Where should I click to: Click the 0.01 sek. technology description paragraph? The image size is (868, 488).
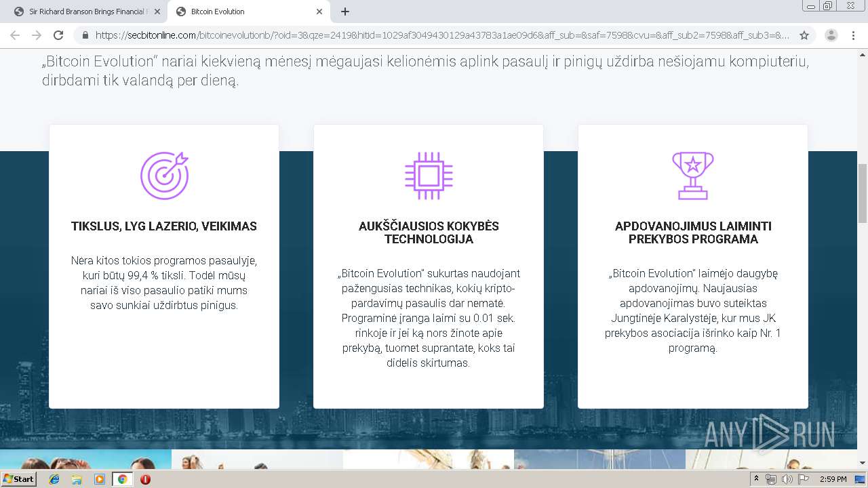(429, 318)
